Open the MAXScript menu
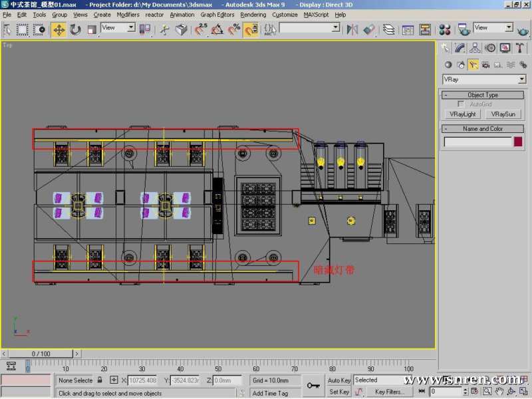This screenshot has width=532, height=399. coord(316,15)
